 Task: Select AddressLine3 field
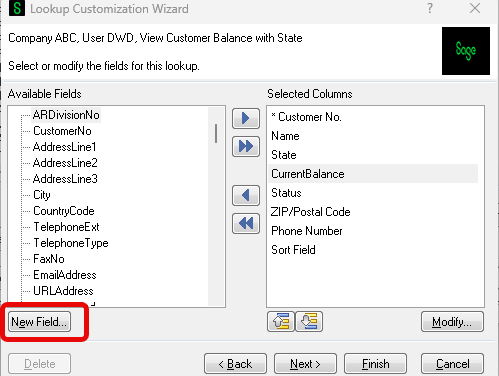point(65,179)
